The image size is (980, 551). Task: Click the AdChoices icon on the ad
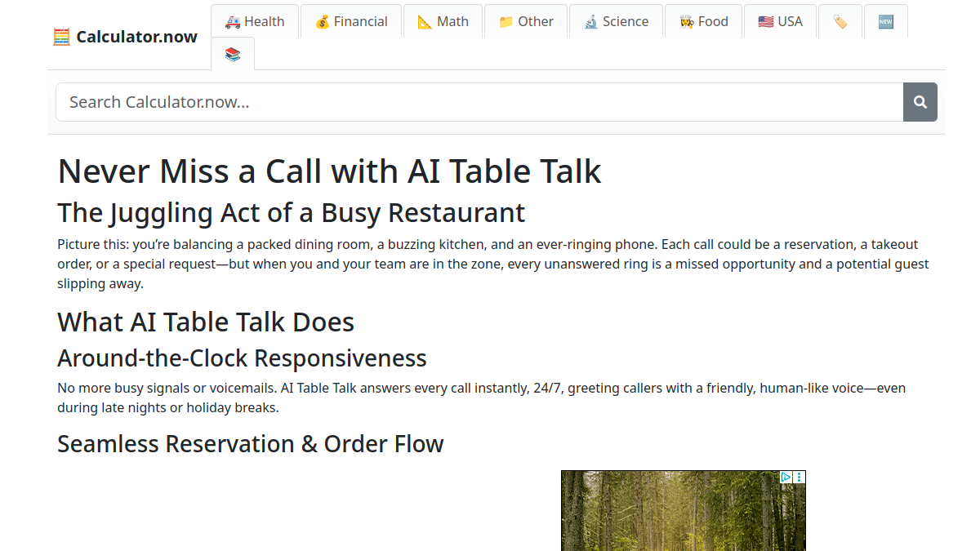(786, 478)
